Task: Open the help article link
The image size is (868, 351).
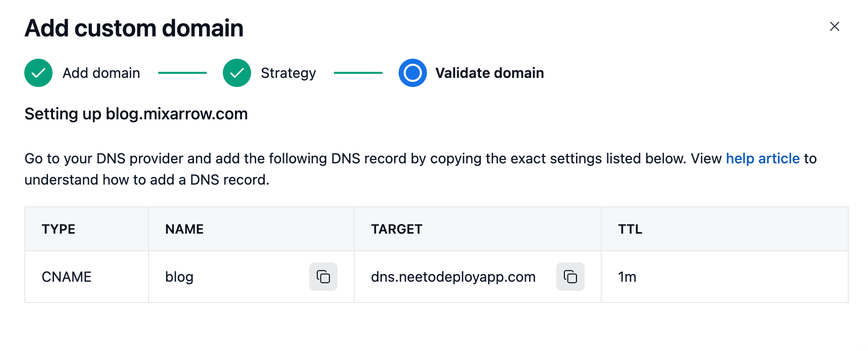Action: point(763,158)
